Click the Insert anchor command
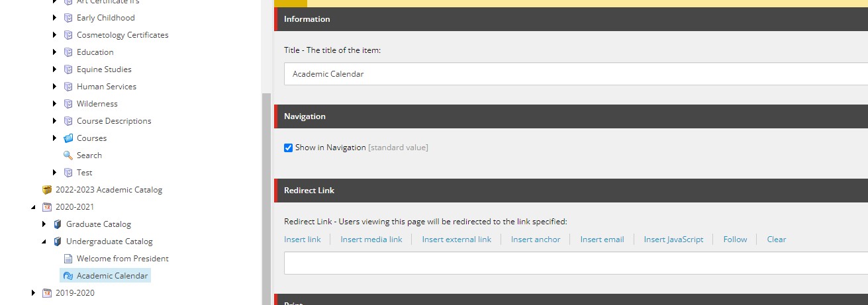The height and width of the screenshot is (305, 868). tap(536, 240)
